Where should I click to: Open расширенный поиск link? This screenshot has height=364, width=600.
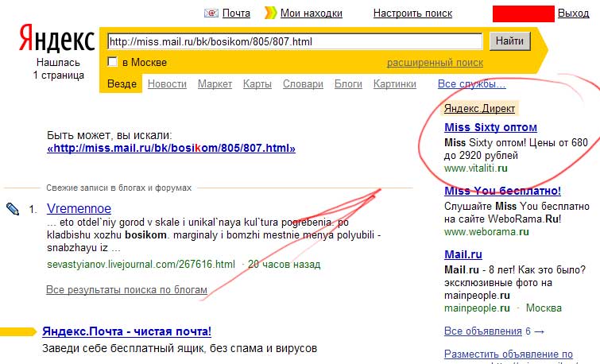pyautogui.click(x=435, y=63)
